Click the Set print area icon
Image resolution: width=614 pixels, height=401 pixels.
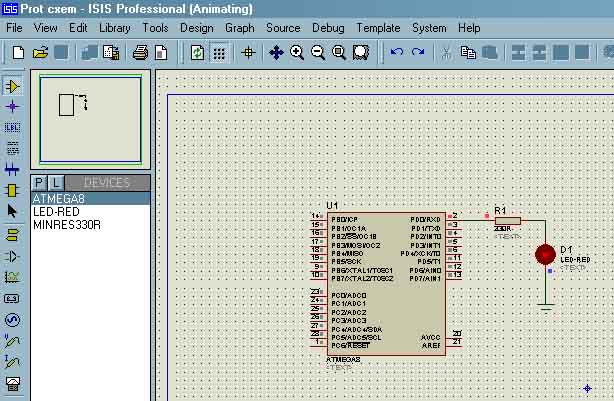tap(161, 52)
